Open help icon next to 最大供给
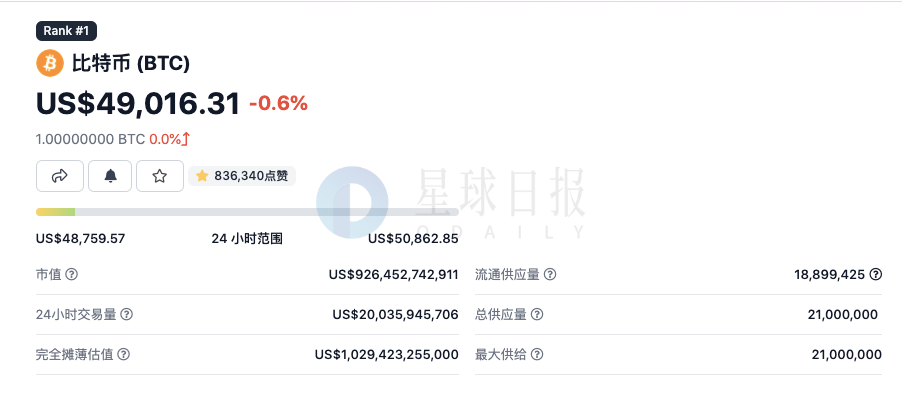 pyautogui.click(x=537, y=354)
